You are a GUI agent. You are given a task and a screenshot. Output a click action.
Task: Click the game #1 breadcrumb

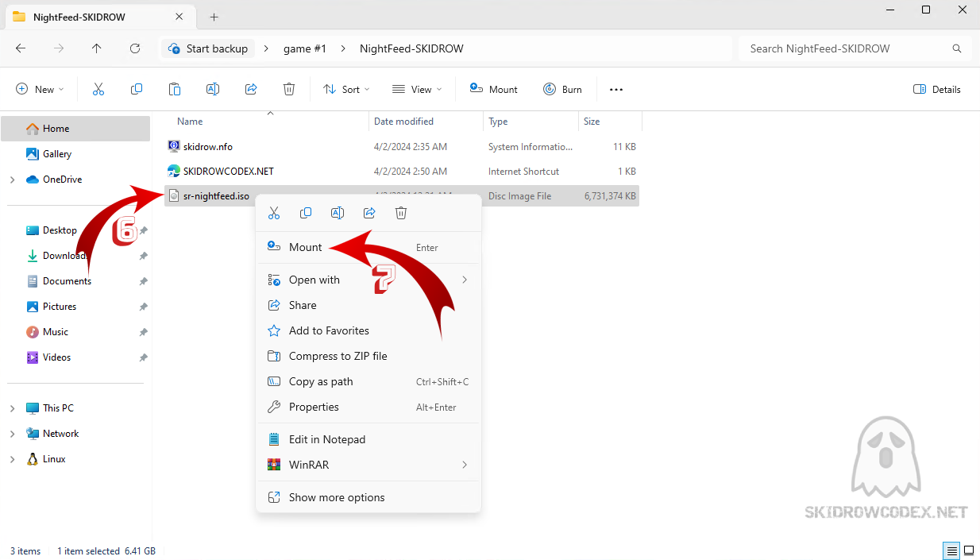(x=305, y=48)
